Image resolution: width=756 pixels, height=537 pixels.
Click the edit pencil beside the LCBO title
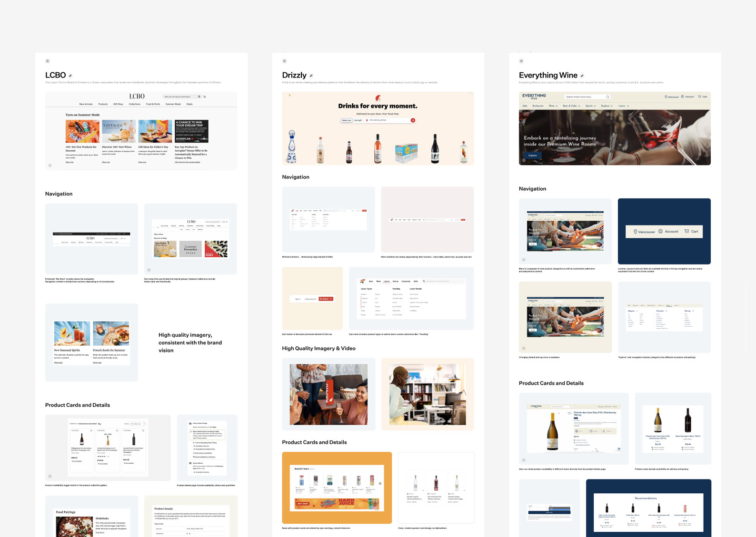[70, 76]
